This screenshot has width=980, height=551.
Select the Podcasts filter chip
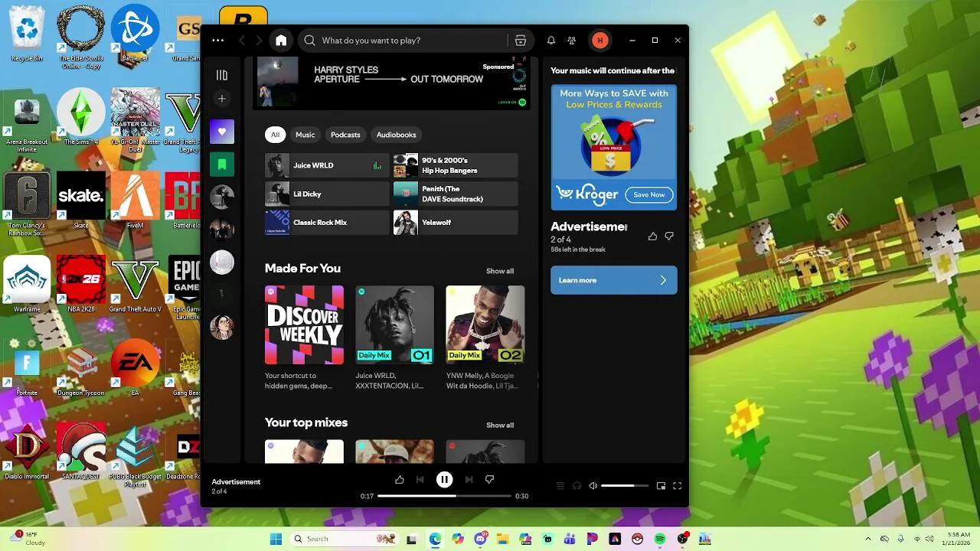pos(345,135)
